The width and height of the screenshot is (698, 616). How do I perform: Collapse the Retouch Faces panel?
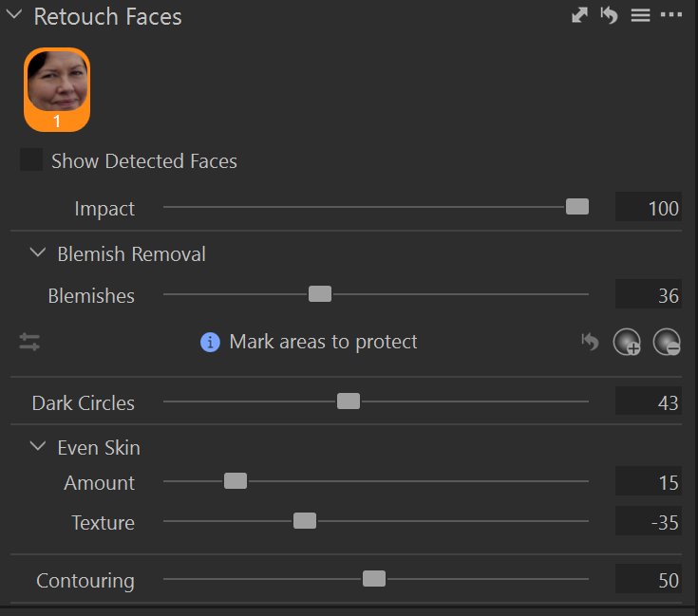coord(14,16)
